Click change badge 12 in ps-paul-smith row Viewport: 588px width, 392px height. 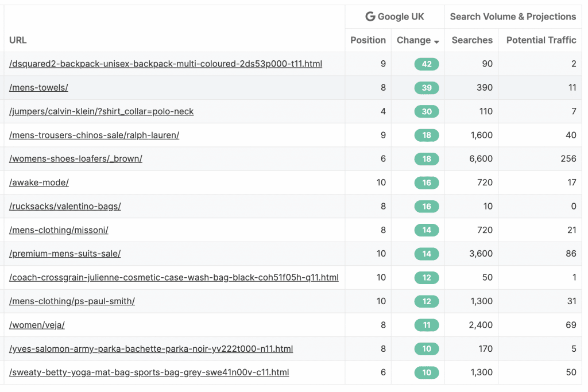[x=427, y=301]
